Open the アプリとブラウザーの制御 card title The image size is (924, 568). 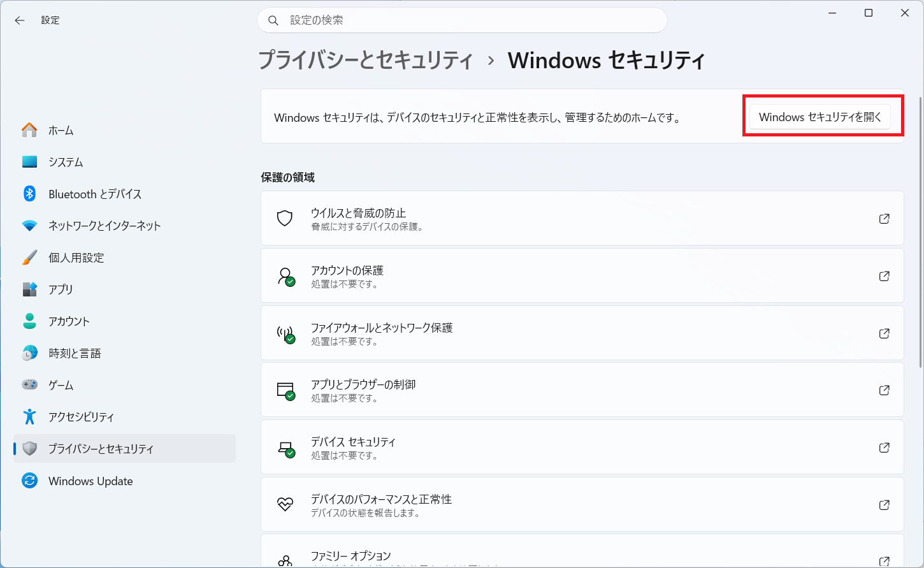click(363, 384)
